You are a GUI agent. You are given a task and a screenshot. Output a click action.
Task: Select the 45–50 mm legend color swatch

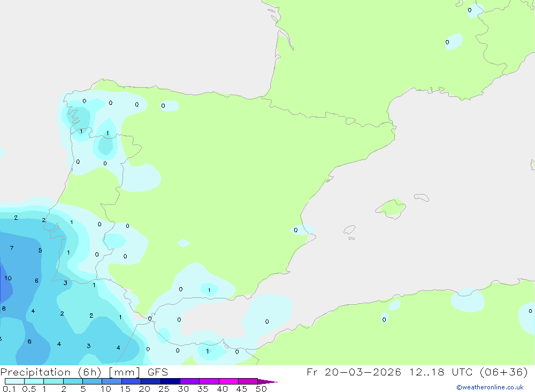click(248, 381)
